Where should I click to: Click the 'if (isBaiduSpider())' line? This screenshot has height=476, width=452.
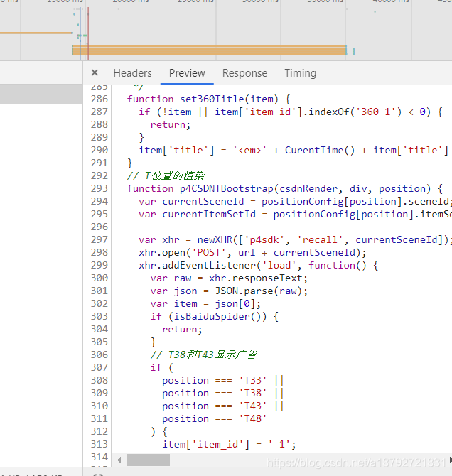[x=215, y=317]
